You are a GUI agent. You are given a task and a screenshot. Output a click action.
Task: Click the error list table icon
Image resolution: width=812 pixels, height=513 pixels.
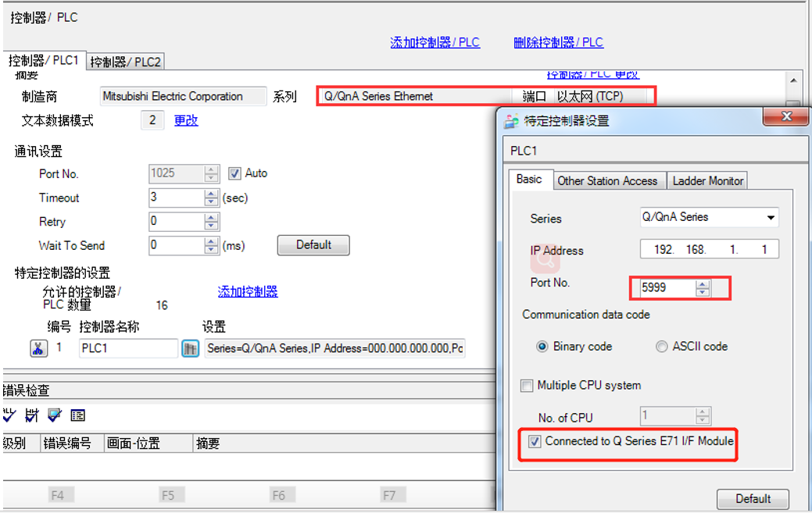[77, 415]
